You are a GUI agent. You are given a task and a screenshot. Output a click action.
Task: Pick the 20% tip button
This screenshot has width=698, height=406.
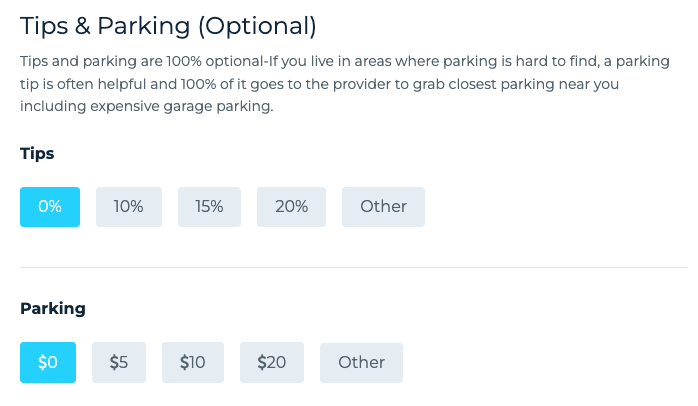coord(292,207)
